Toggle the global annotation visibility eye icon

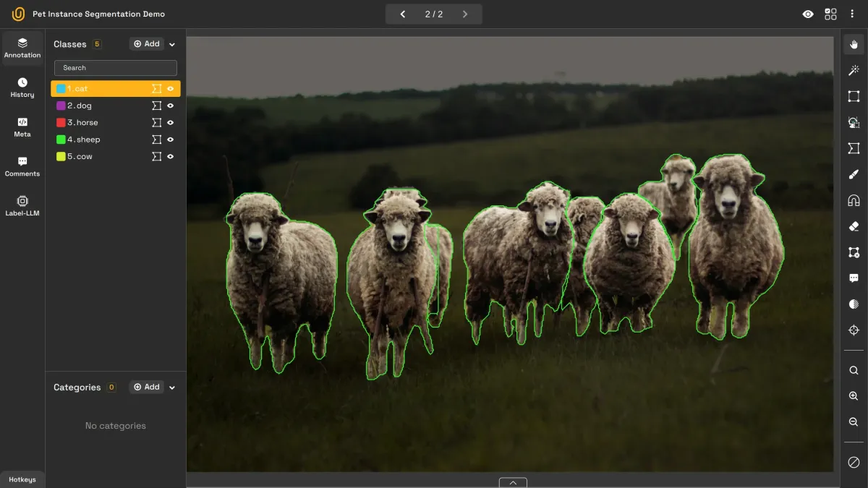(x=808, y=14)
